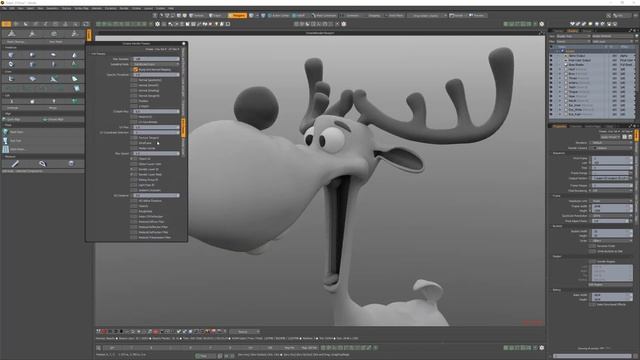Click the magnifier-style tool beside the pen tool
The image size is (640, 360).
coord(42,164)
